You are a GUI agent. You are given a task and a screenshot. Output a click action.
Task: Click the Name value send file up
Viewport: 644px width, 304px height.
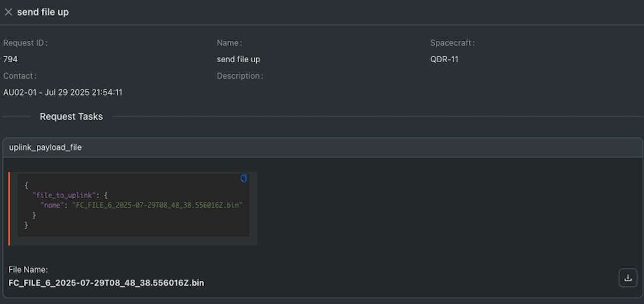coord(238,59)
